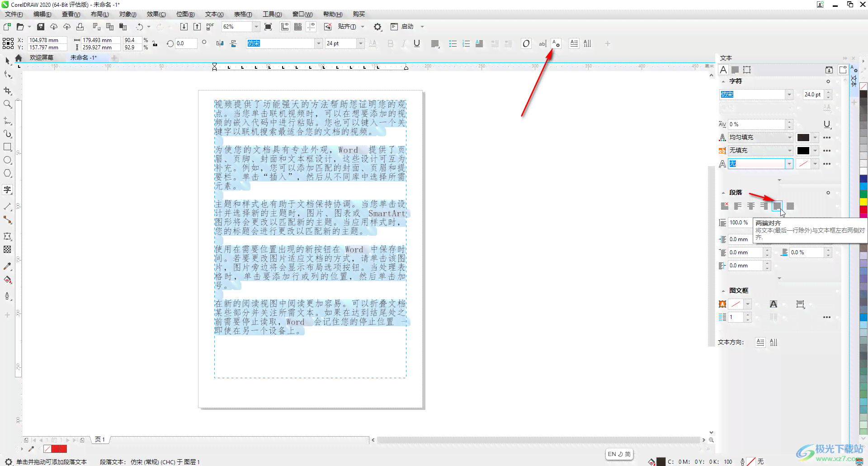Viewport: 868px width, 466px height.
Task: Click the Import icon
Action: [184, 27]
